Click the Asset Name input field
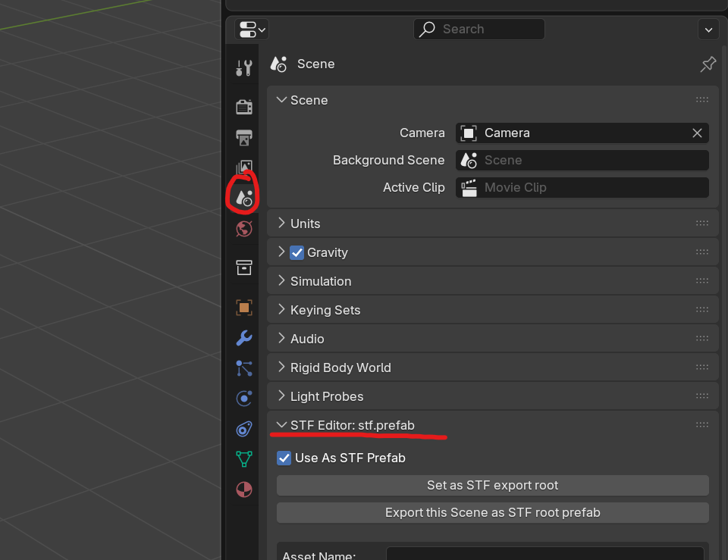728x560 pixels. pos(544,553)
